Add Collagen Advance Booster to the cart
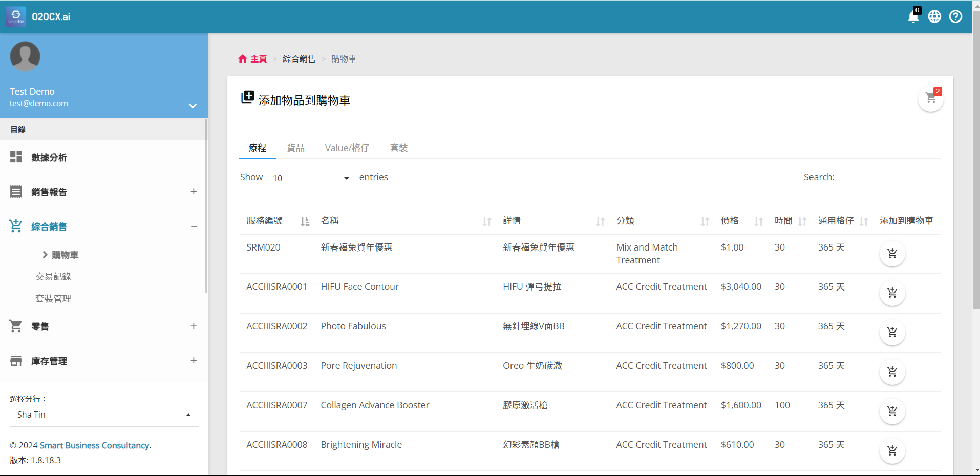Viewport: 980px width, 476px height. pyautogui.click(x=892, y=411)
